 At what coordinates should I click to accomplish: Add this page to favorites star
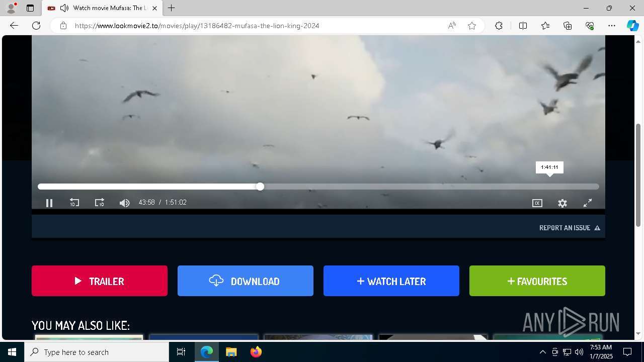pos(472,26)
